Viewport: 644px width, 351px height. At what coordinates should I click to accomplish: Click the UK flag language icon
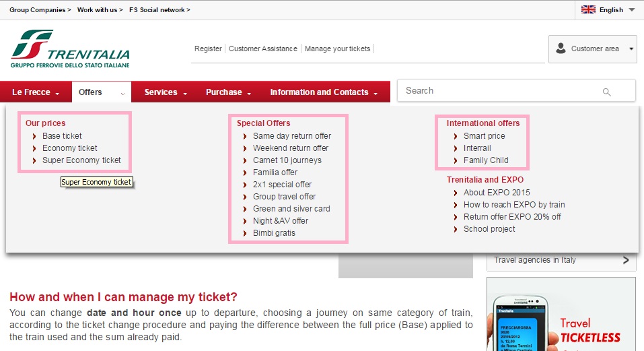(588, 9)
